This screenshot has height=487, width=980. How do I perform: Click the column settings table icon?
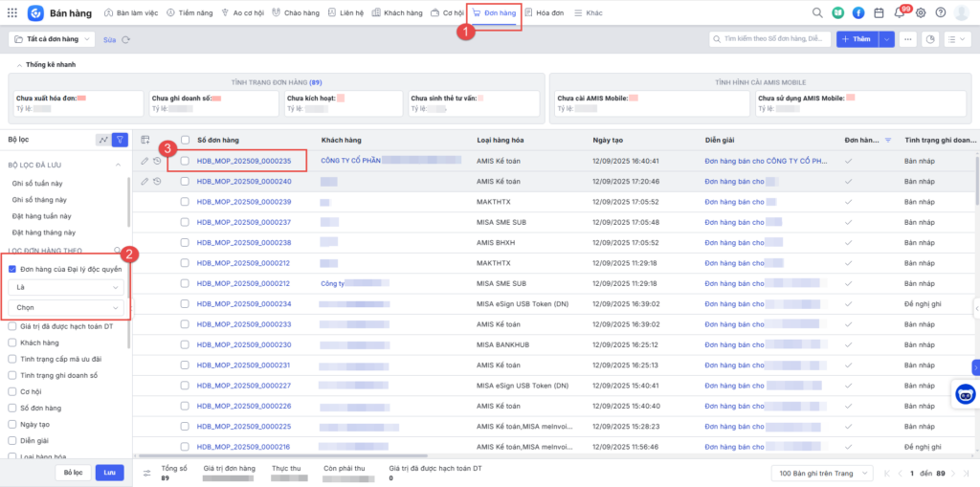pyautogui.click(x=145, y=140)
